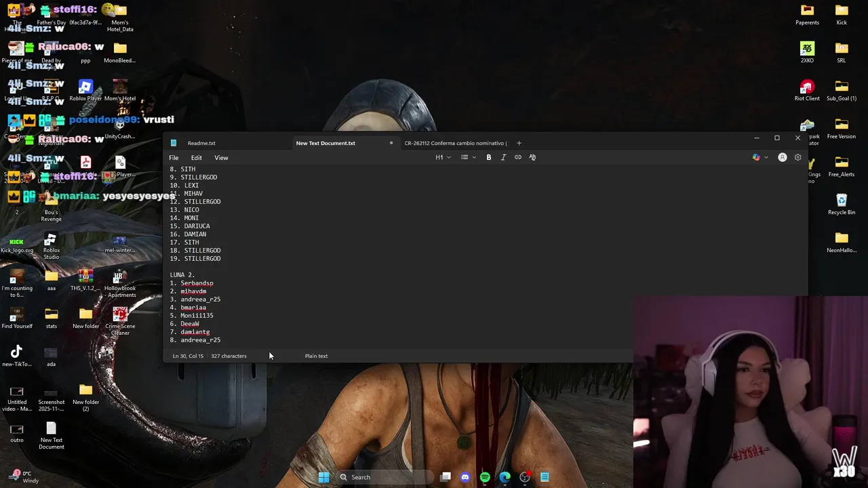Click the line '16. DAMIAN'
This screenshot has width=868, height=488.
188,235
